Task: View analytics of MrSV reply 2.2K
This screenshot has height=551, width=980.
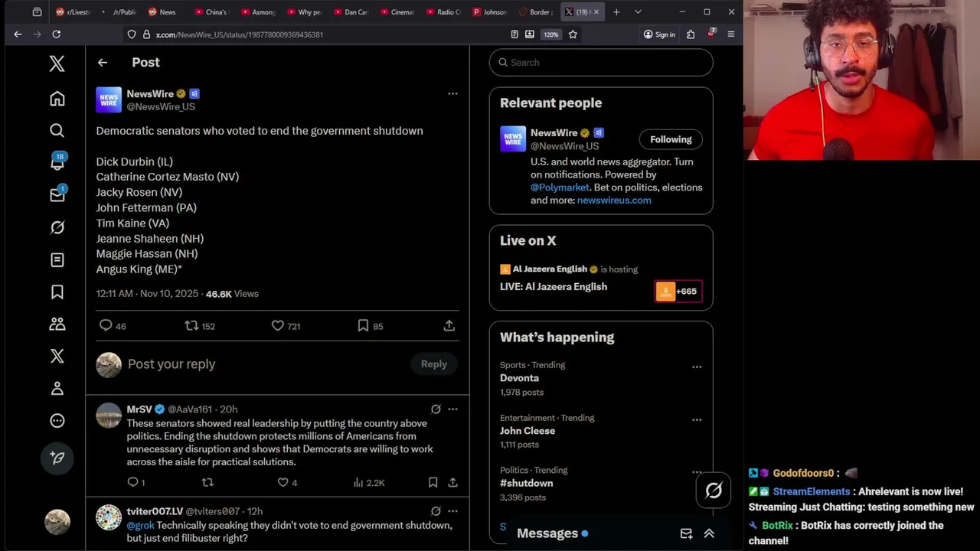Action: [x=369, y=483]
